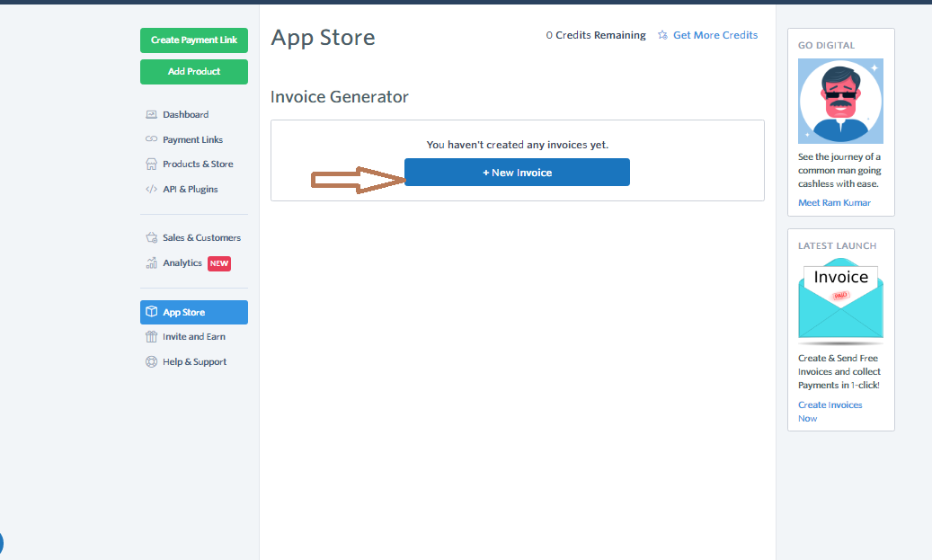The height and width of the screenshot is (560, 932).
Task: Click "You haven't created any invoices yet." text
Action: tap(517, 145)
